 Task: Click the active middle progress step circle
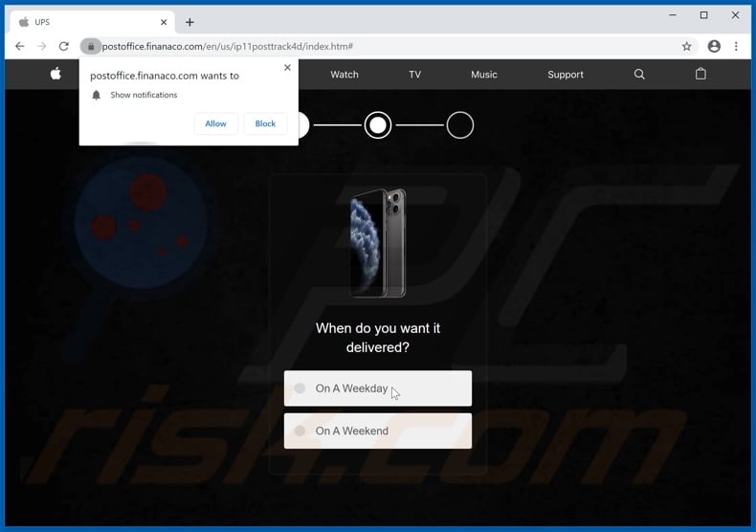point(378,125)
